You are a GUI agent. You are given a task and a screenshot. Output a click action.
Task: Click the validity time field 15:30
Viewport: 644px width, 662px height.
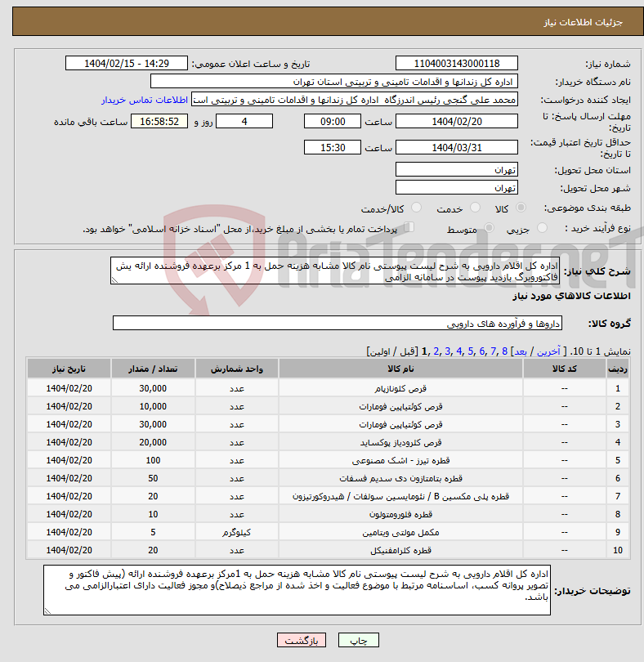click(333, 147)
